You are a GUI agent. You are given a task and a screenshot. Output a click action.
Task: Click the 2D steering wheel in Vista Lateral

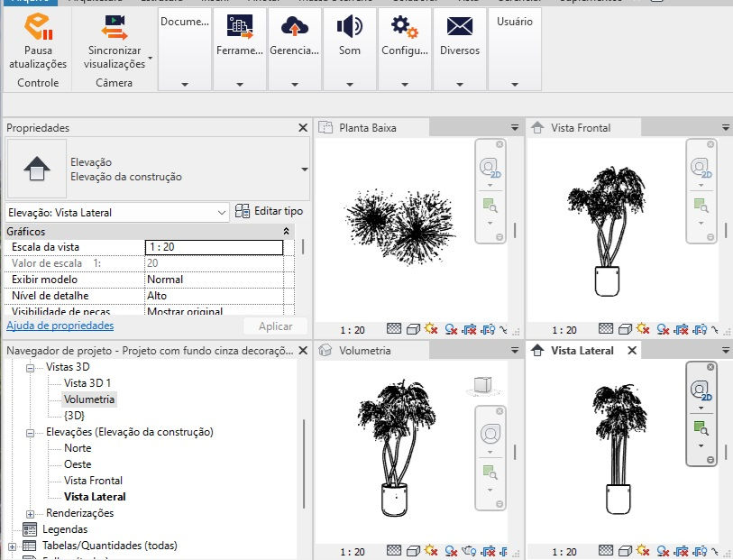[701, 390]
